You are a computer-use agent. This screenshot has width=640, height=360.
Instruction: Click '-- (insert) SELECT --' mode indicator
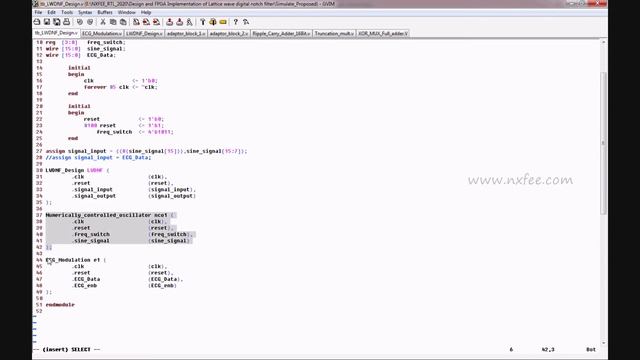(x=67, y=350)
